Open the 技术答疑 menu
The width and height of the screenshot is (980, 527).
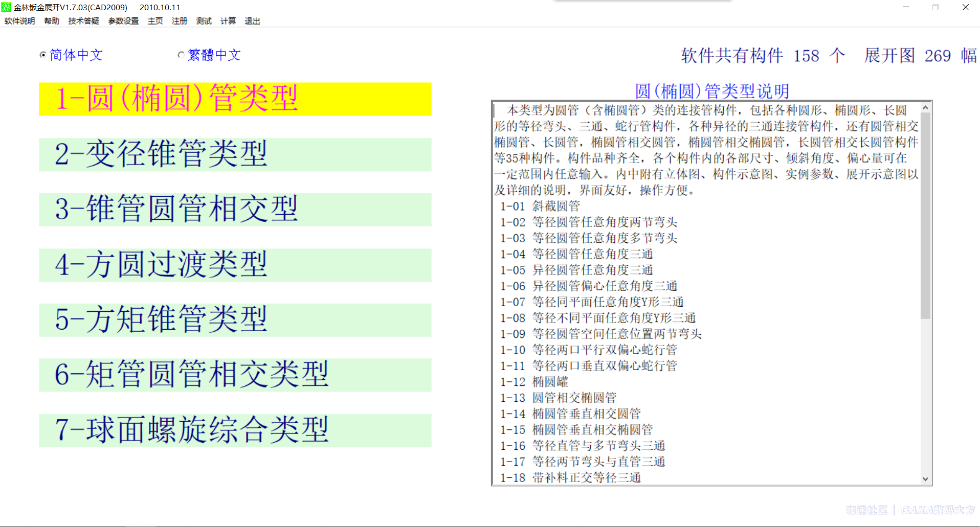(x=83, y=21)
